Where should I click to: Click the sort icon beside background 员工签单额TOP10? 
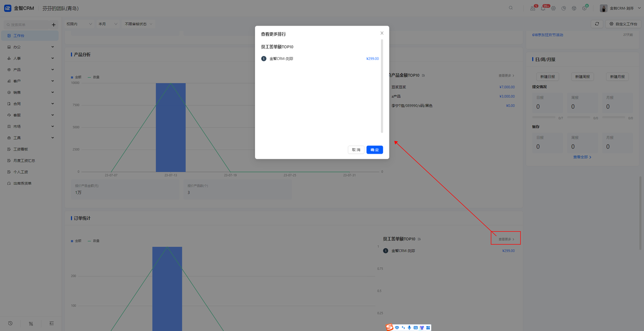pos(419,239)
